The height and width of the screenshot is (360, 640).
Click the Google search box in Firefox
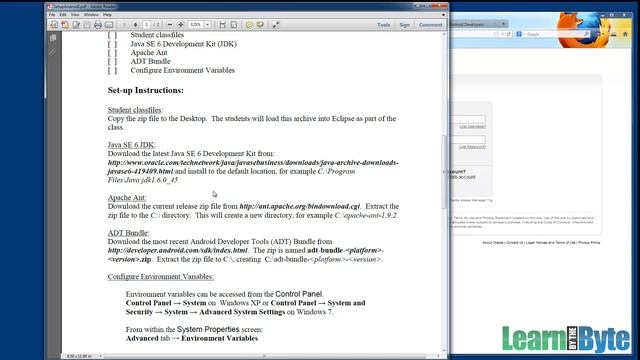pyautogui.click(x=553, y=34)
